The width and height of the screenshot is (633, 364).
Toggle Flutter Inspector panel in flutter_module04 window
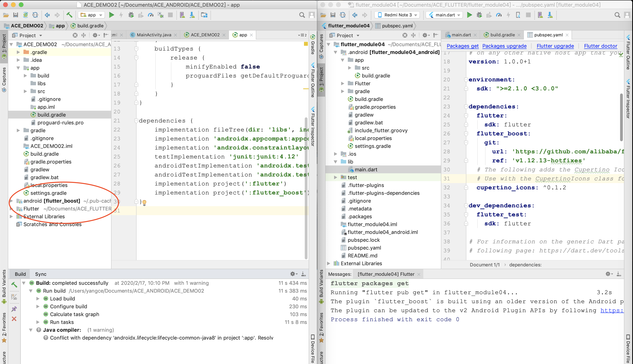(628, 99)
